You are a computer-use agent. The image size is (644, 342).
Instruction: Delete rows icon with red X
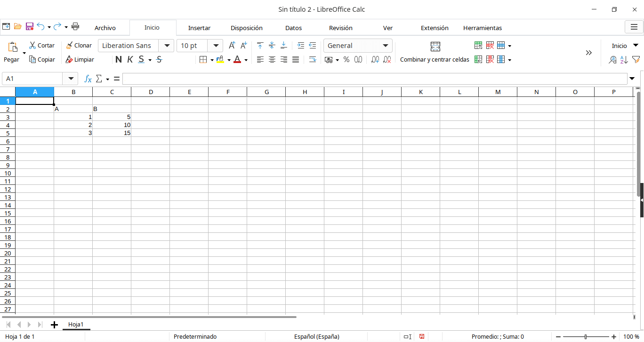pos(490,46)
